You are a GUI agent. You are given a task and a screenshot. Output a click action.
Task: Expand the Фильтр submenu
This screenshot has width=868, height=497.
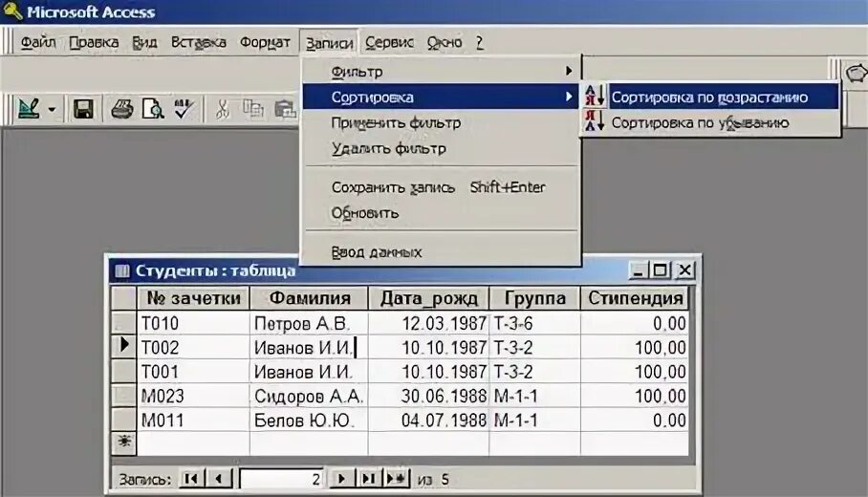441,72
